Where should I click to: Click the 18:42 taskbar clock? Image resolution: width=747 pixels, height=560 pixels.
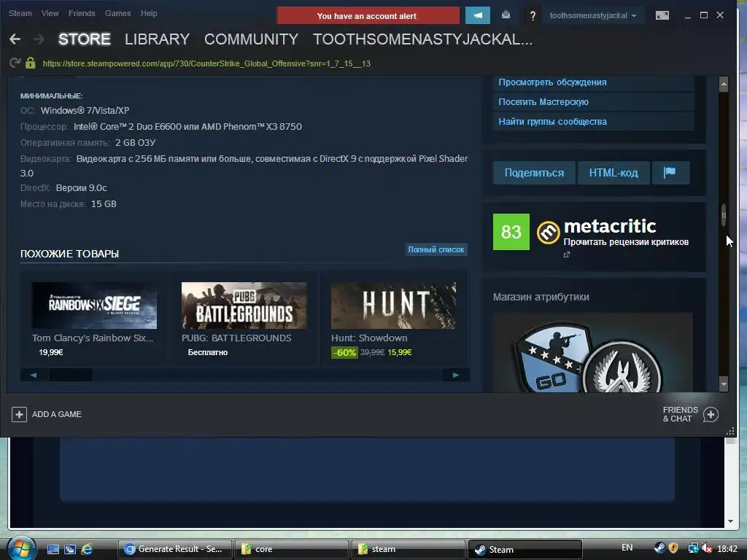(727, 548)
